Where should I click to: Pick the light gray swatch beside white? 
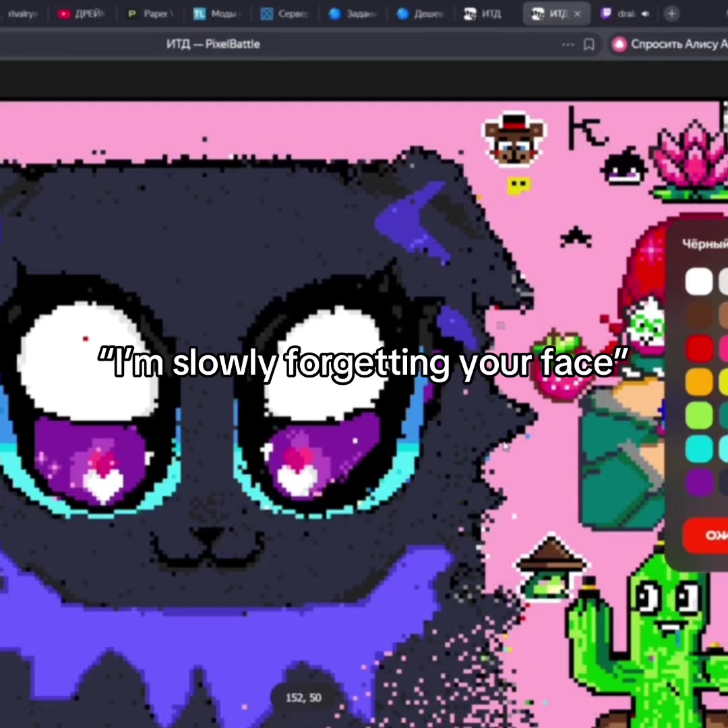point(723,281)
